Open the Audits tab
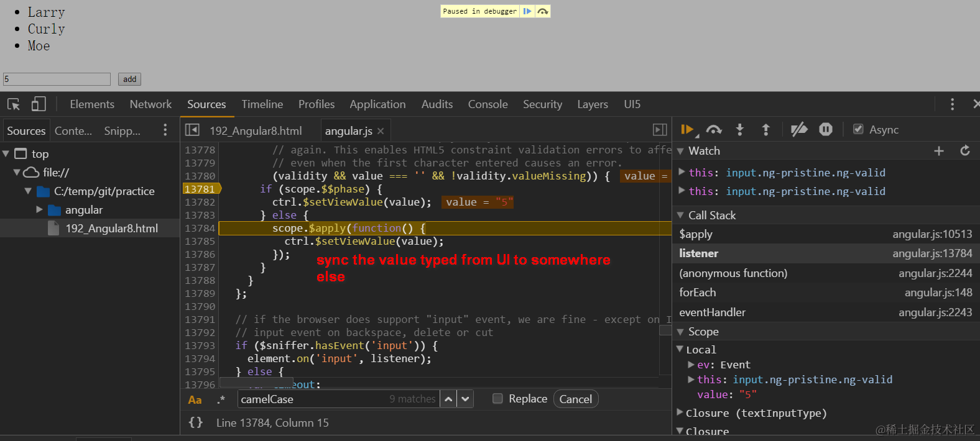This screenshot has height=441, width=980. point(437,104)
